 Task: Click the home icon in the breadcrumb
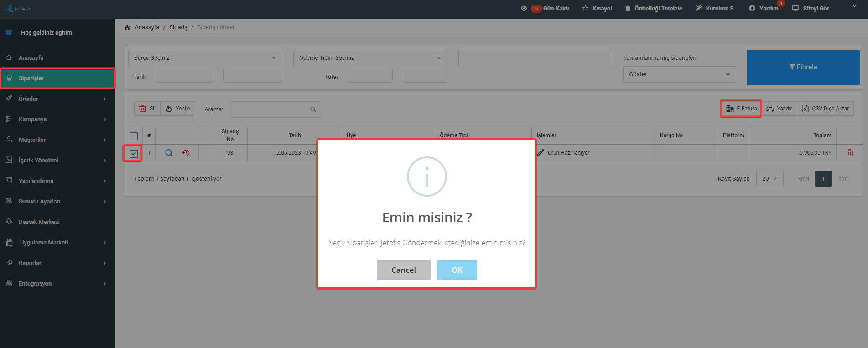[127, 27]
